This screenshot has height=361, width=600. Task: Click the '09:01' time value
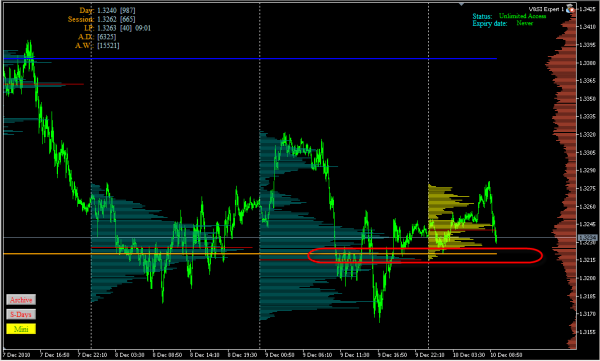pyautogui.click(x=143, y=28)
